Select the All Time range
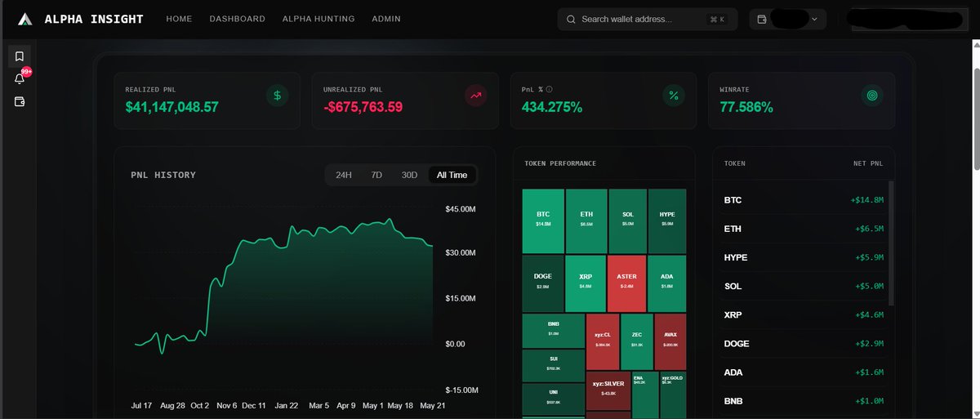This screenshot has height=419, width=980. (x=452, y=175)
